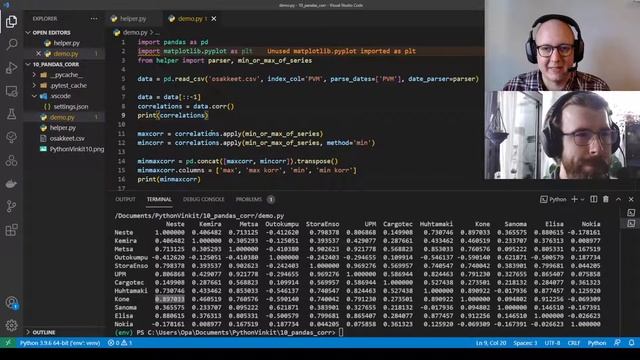This screenshot has height=360, width=640.
Task: Click the terminal prompt input line
Action: 229,332
